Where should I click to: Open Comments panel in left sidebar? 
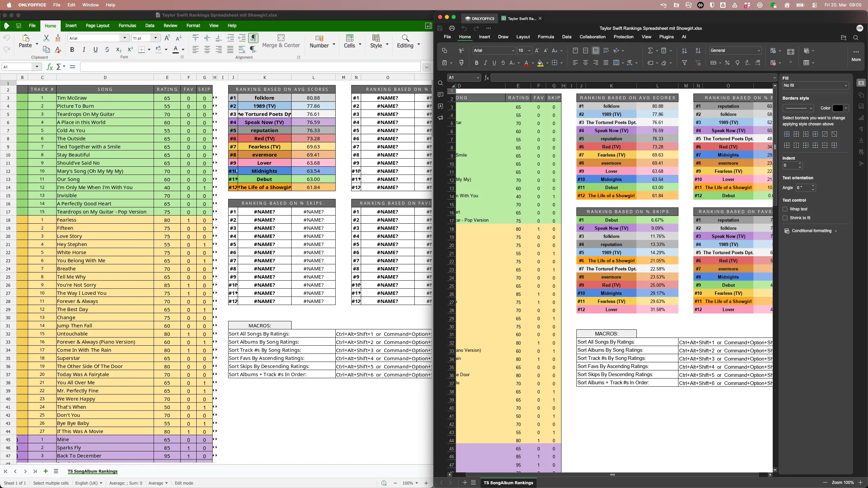(x=440, y=95)
